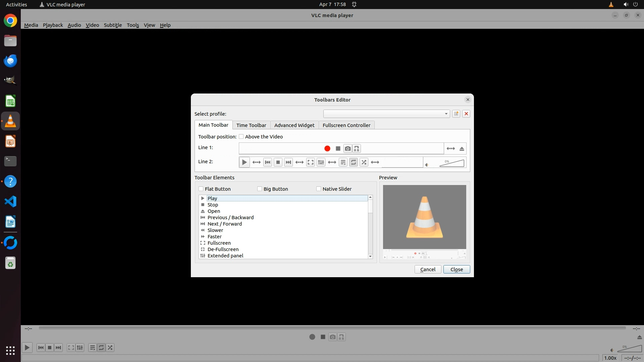Click the Extended settings icon in Line 2
The width and height of the screenshot is (644, 362).
321,162
